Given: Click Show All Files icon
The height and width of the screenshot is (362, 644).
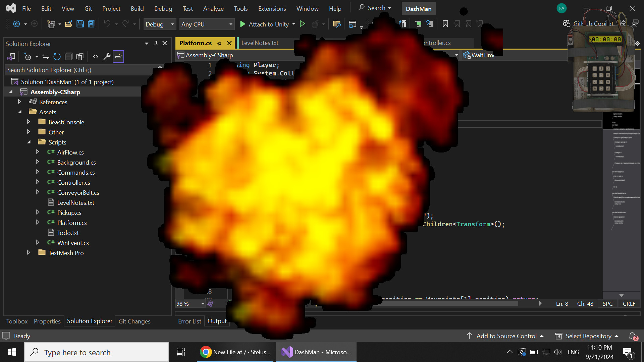Looking at the screenshot, I should tap(80, 57).
